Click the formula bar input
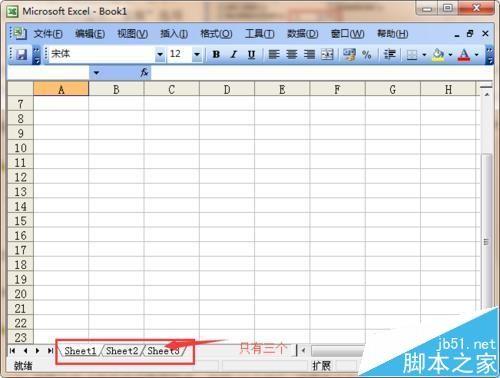 pos(322,73)
